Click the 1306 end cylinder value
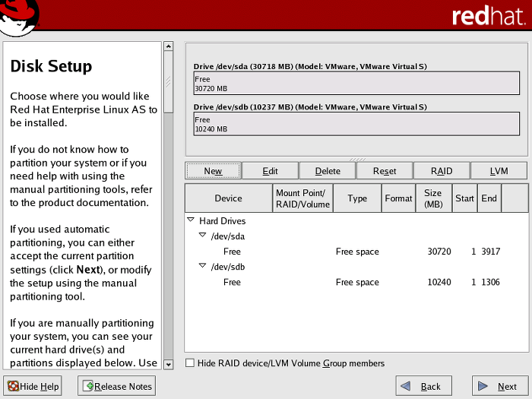Viewport: 532px width, 399px height. pos(491,282)
